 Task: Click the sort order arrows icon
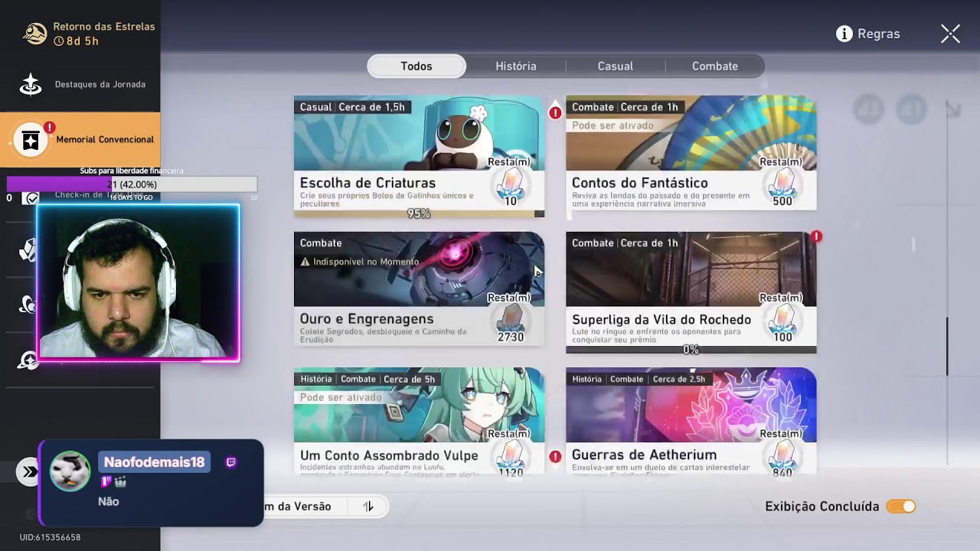[368, 507]
